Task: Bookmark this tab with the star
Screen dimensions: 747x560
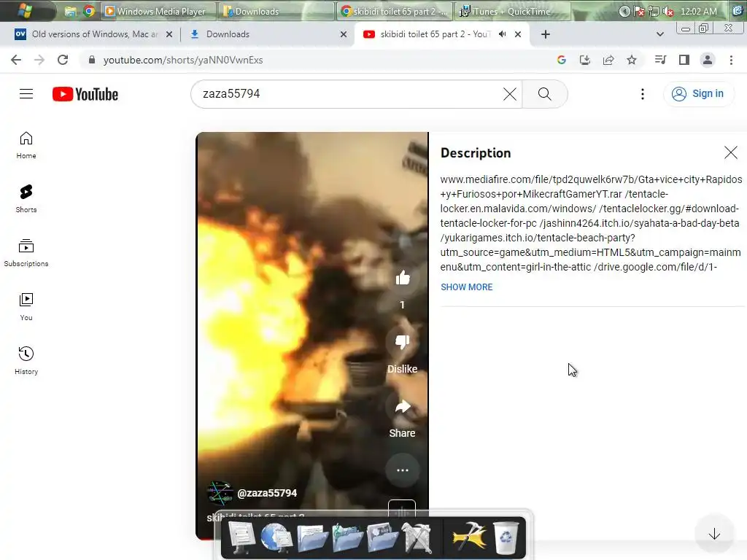Action: (632, 60)
